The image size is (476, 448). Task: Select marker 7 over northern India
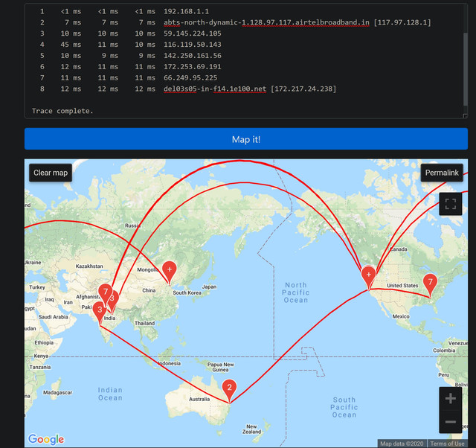coord(106,292)
